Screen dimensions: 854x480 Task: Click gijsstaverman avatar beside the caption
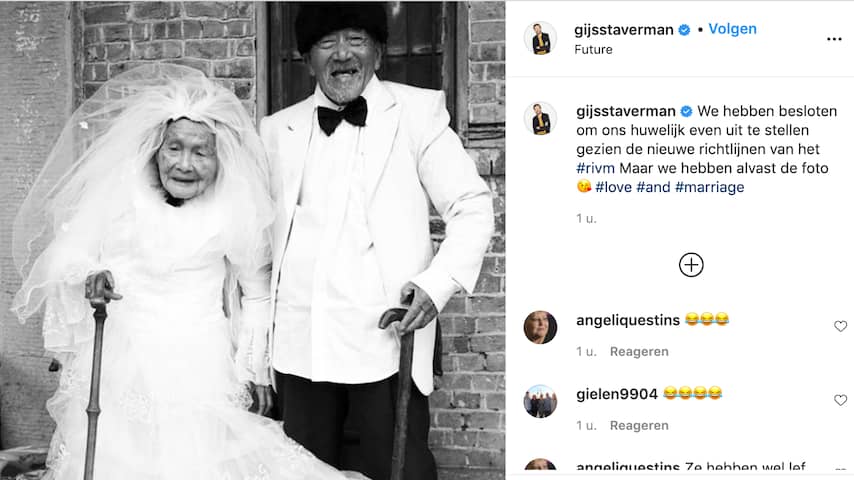pos(540,118)
